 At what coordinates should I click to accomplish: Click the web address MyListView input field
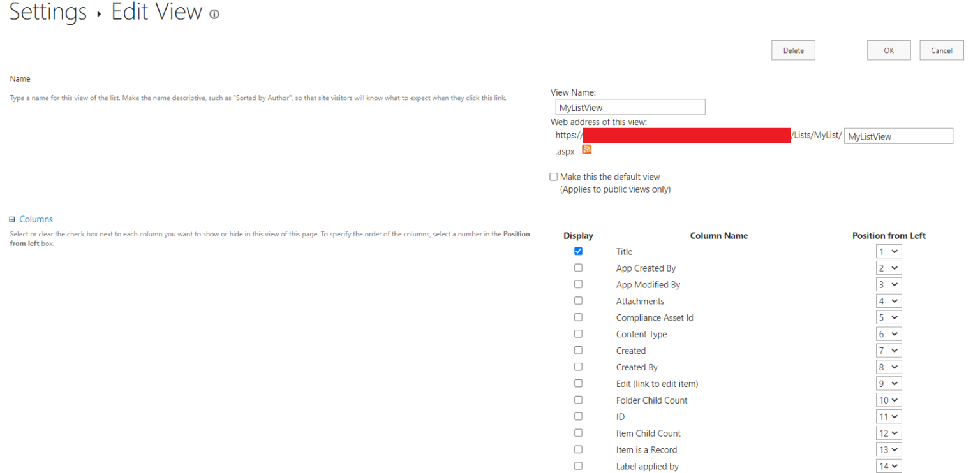click(898, 136)
